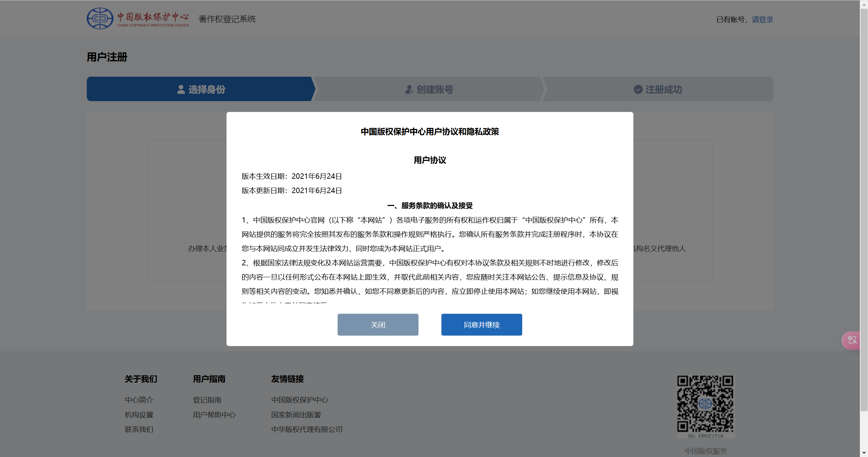Select the 选择身份 step tab

(x=201, y=89)
